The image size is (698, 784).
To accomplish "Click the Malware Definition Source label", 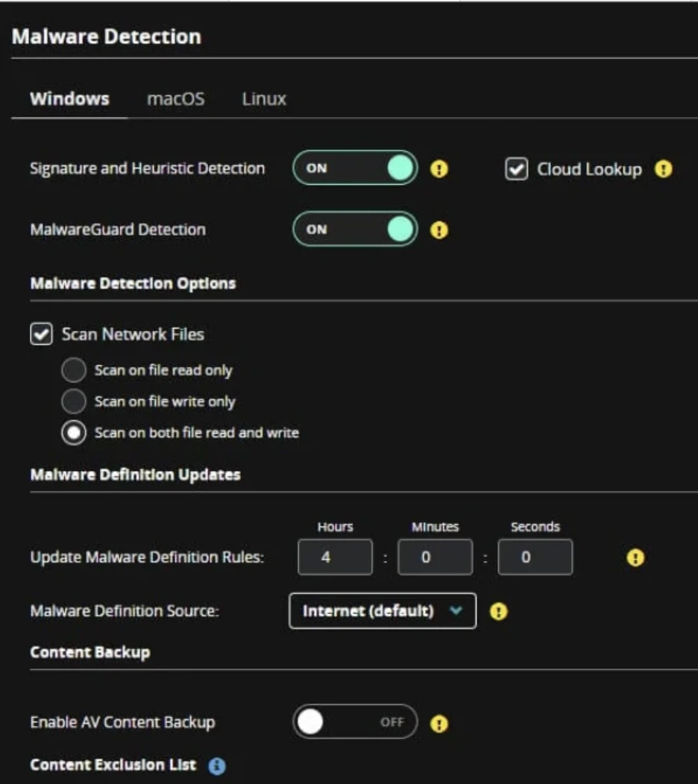I will [x=125, y=611].
